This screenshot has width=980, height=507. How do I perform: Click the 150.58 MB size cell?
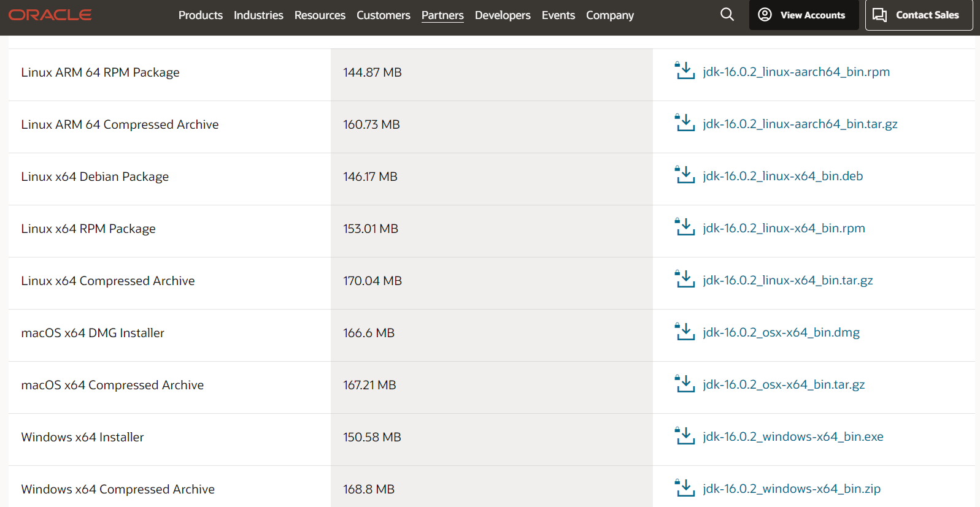(x=492, y=440)
